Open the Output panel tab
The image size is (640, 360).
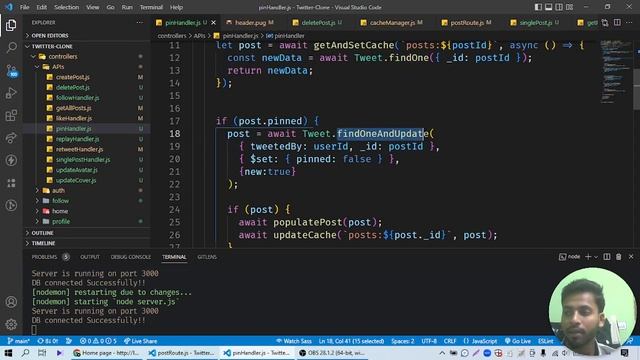[x=90, y=257]
